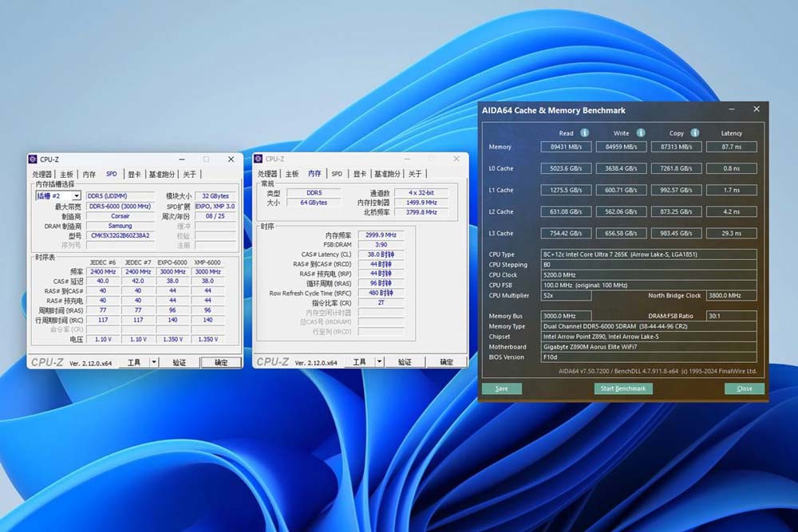This screenshot has height=532, width=798.
Task: Click the memory frequency value 2999.9 MHz
Action: pyautogui.click(x=381, y=235)
